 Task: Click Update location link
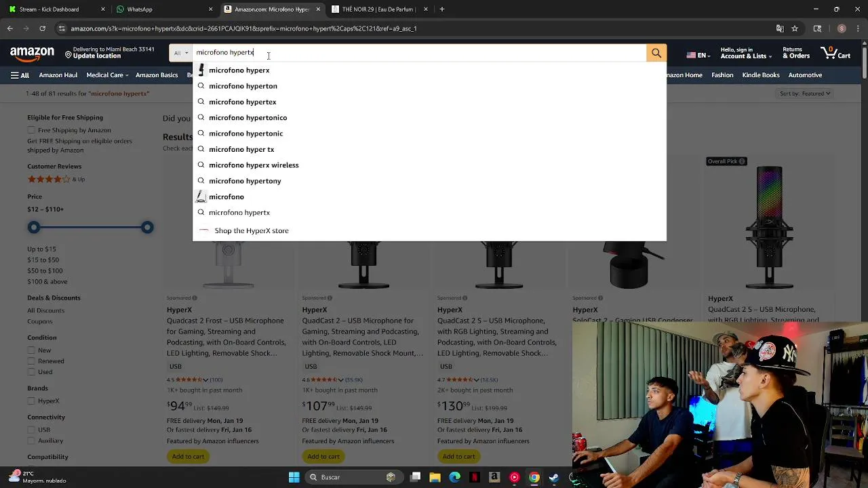tap(96, 56)
